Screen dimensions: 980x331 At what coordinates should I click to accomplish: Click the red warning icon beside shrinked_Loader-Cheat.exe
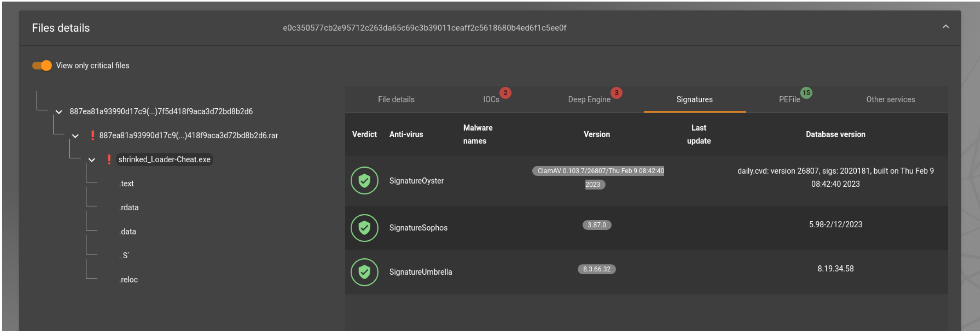[x=109, y=159]
